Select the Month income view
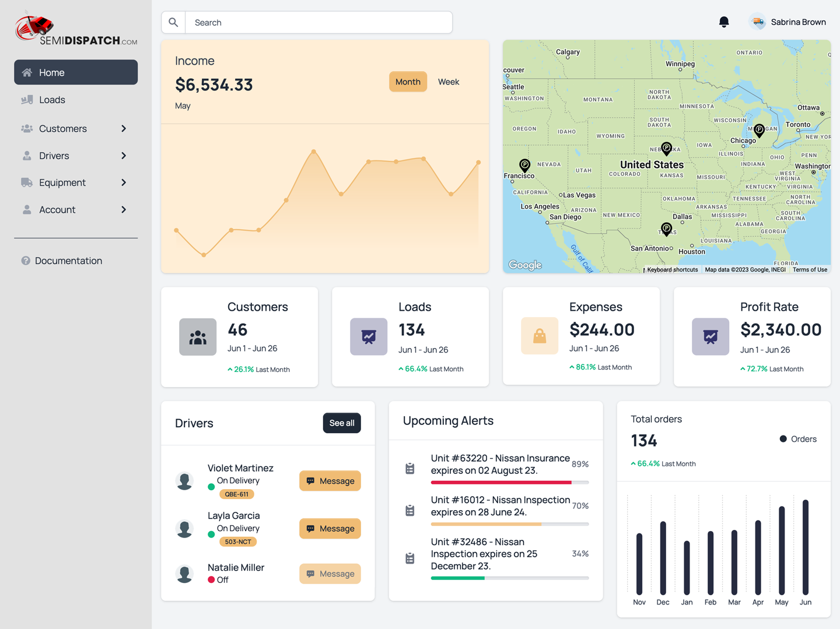The image size is (840, 629). [x=408, y=82]
